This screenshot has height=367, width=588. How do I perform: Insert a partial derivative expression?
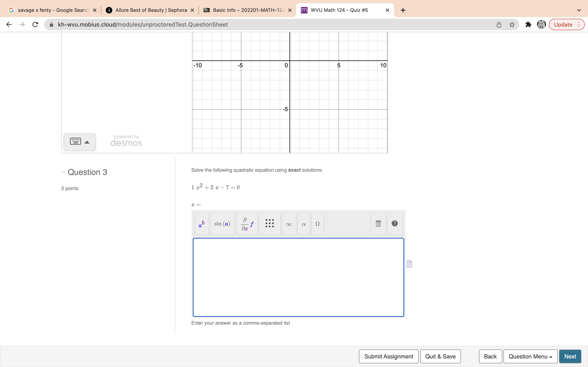point(246,224)
